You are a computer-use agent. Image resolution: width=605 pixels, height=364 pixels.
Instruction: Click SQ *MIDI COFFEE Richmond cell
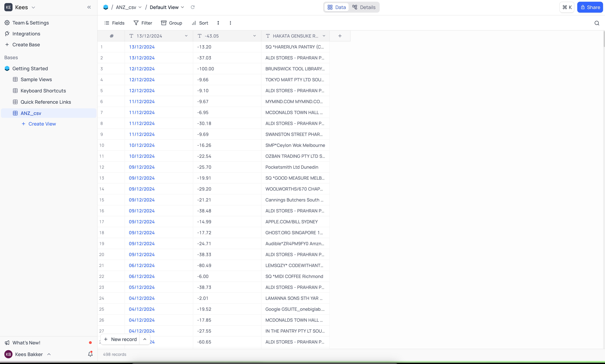click(x=295, y=276)
